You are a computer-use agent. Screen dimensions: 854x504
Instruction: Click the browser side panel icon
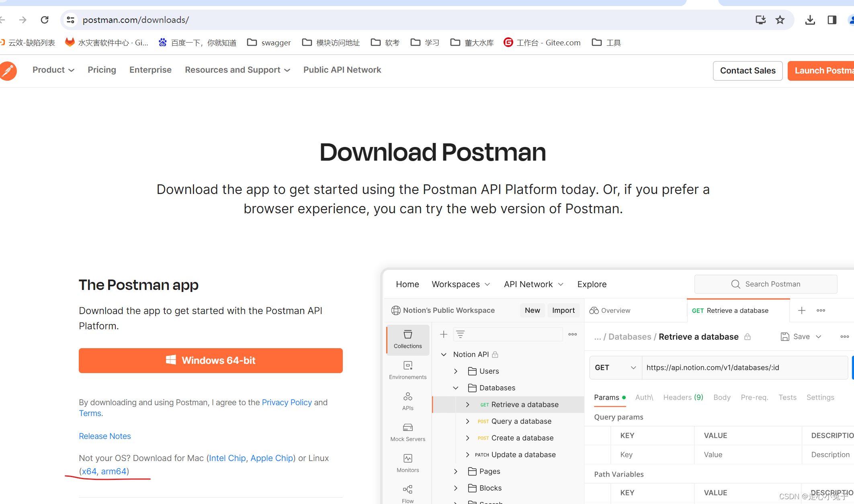pyautogui.click(x=832, y=20)
